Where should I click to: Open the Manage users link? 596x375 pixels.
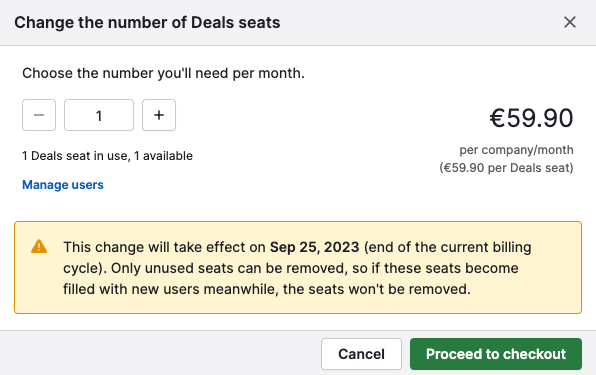coord(63,185)
